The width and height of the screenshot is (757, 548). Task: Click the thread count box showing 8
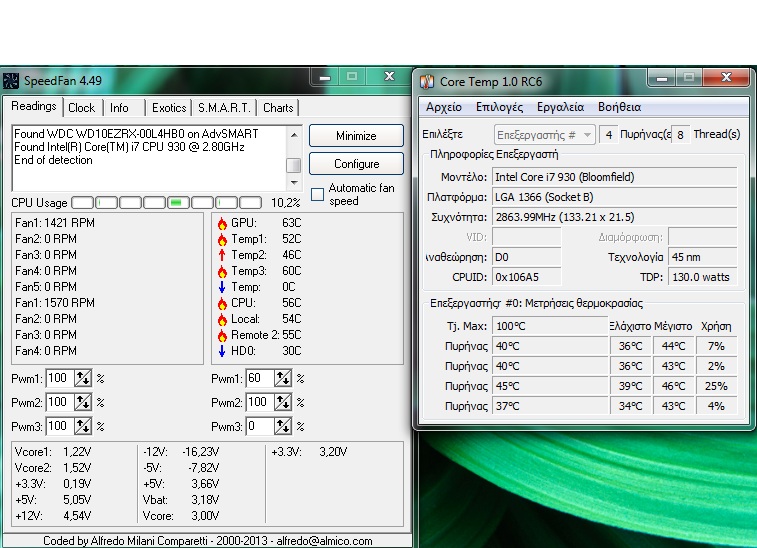(x=680, y=135)
